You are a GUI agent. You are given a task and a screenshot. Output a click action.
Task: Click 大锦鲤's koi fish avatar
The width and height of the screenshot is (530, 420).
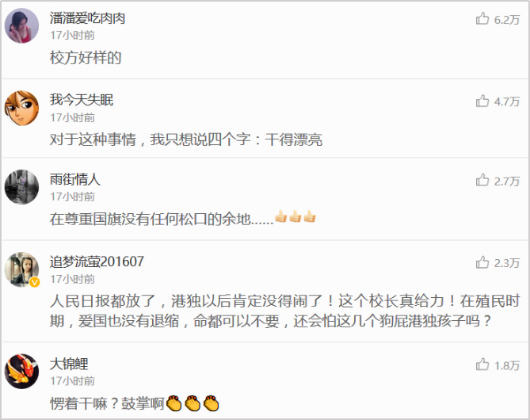click(x=21, y=372)
